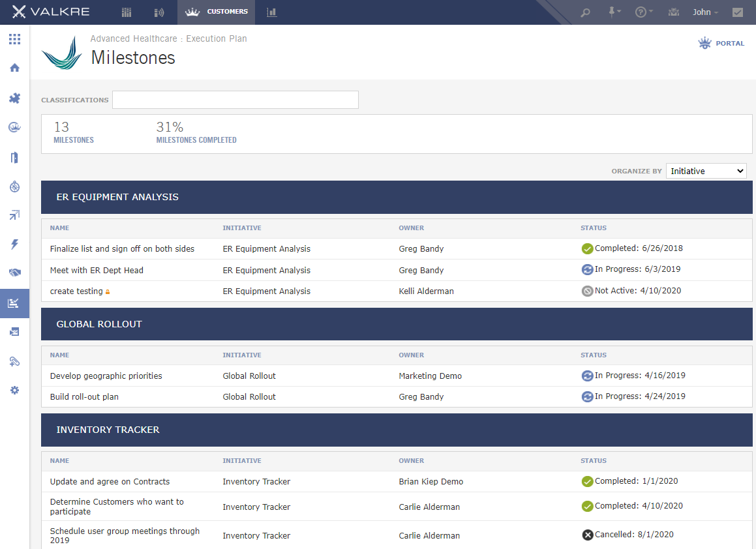
Task: Open the building grid tab in top navigation
Action: [127, 12]
